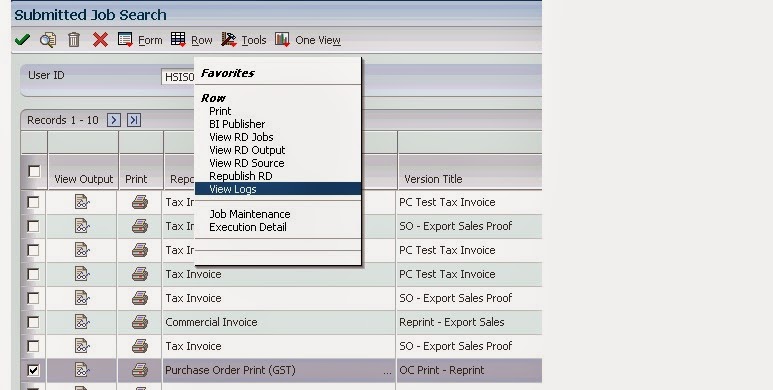Print the first SO - Export Sales Proof row
This screenshot has width=773, height=390.
coord(140,226)
